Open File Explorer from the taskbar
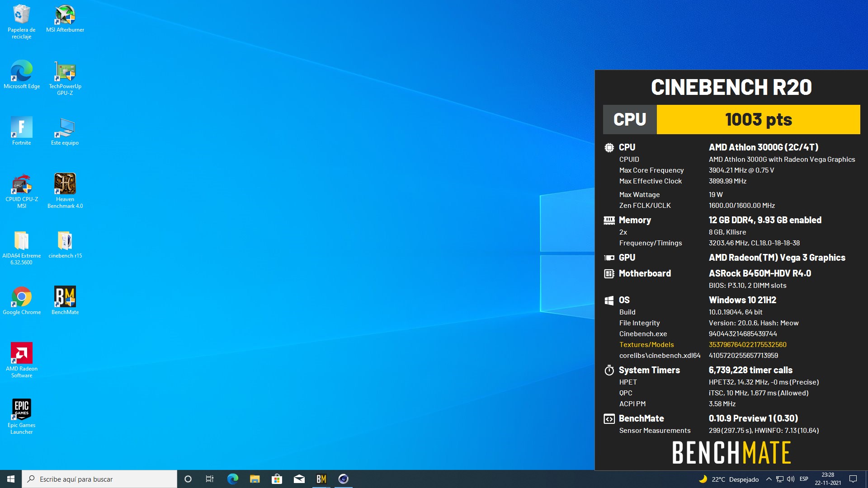868x488 pixels. pos(255,479)
